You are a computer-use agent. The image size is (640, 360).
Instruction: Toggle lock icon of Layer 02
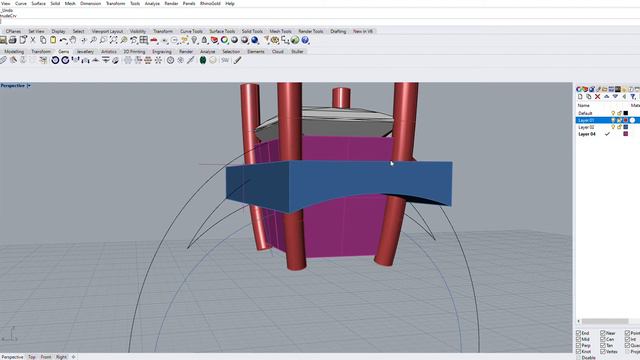[x=619, y=127]
